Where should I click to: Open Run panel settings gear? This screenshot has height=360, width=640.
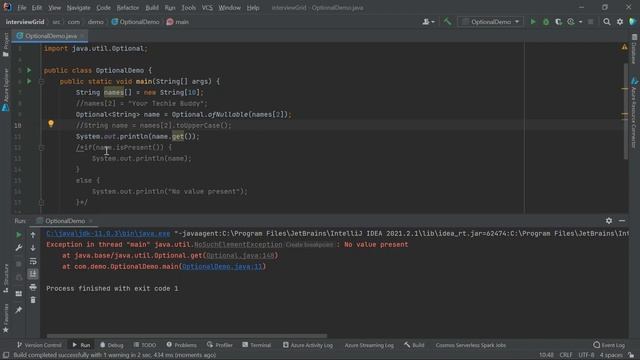tap(609, 220)
